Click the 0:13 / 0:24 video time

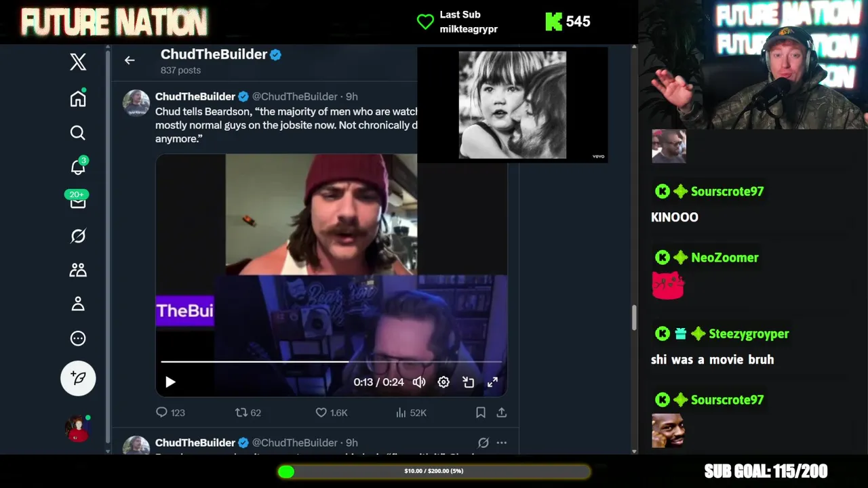click(x=378, y=382)
